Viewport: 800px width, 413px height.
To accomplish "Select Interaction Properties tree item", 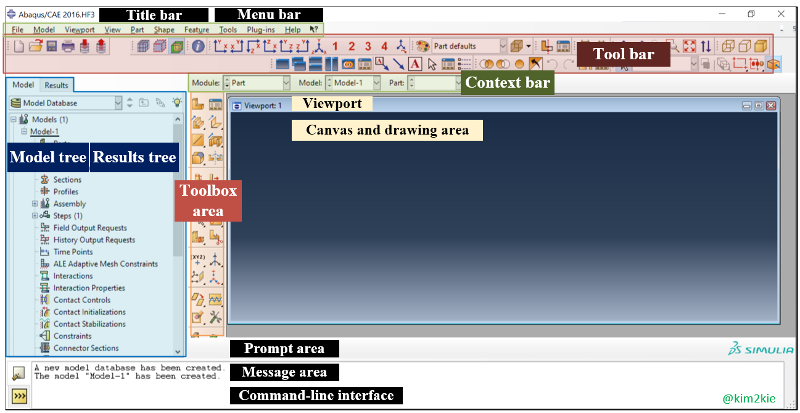I will click(89, 288).
